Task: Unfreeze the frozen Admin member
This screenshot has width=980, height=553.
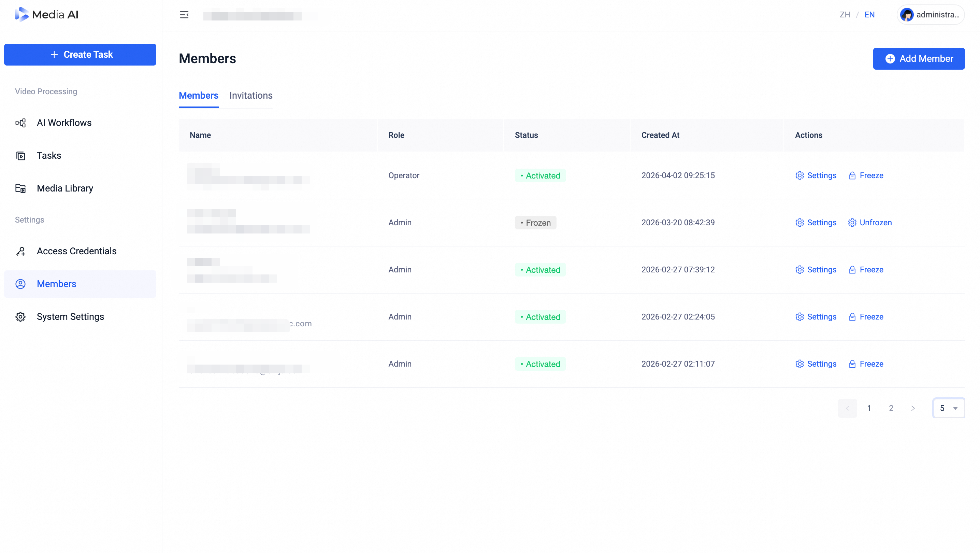Action: (870, 223)
